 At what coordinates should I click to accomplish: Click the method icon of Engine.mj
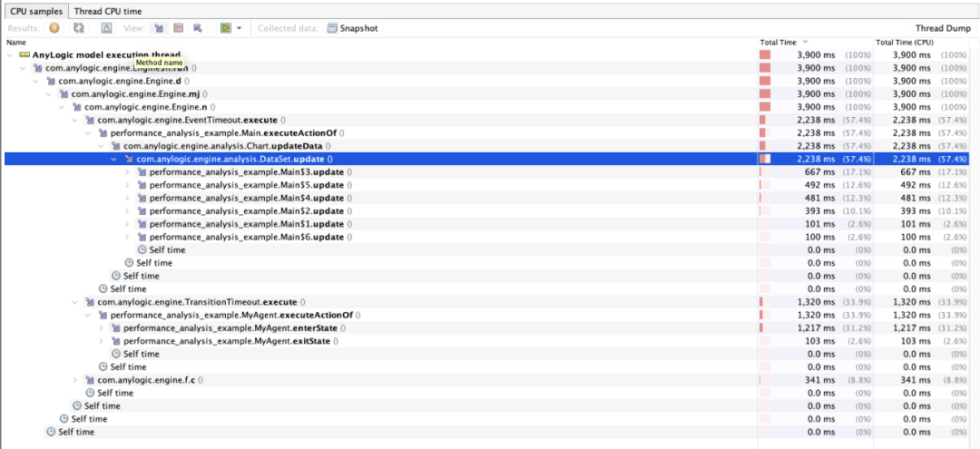click(x=64, y=94)
